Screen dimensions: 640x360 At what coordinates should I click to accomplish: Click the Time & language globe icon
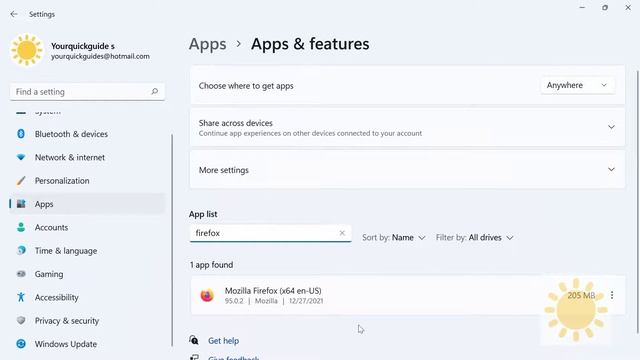[x=21, y=251]
